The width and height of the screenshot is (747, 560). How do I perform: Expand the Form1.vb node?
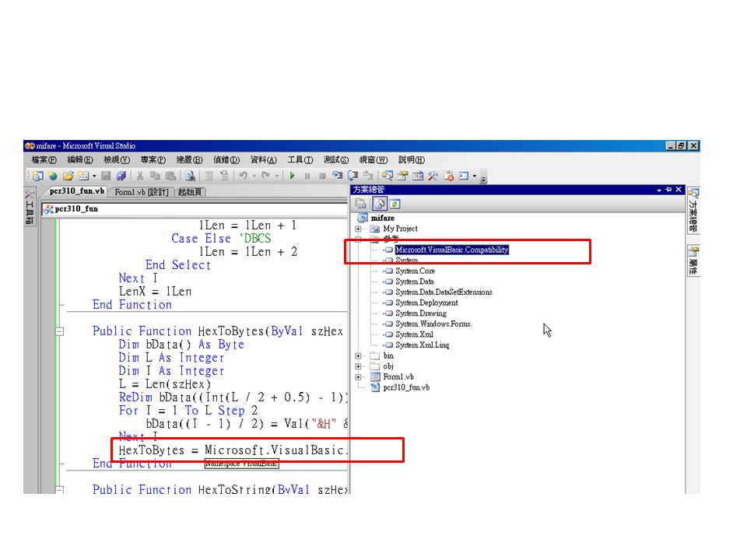point(358,377)
